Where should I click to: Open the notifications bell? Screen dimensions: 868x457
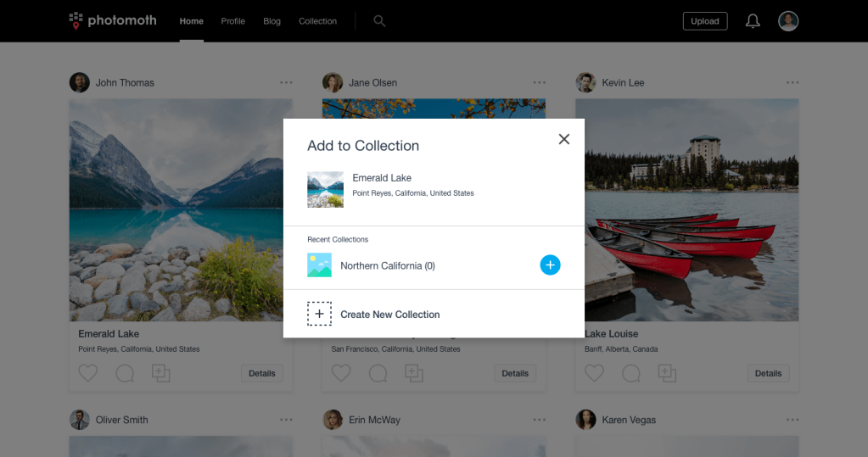pyautogui.click(x=753, y=21)
